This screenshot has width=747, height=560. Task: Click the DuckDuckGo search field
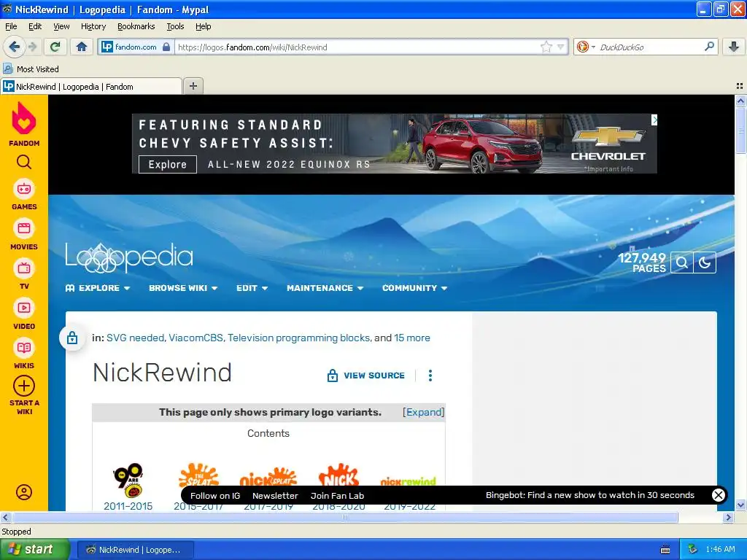649,47
